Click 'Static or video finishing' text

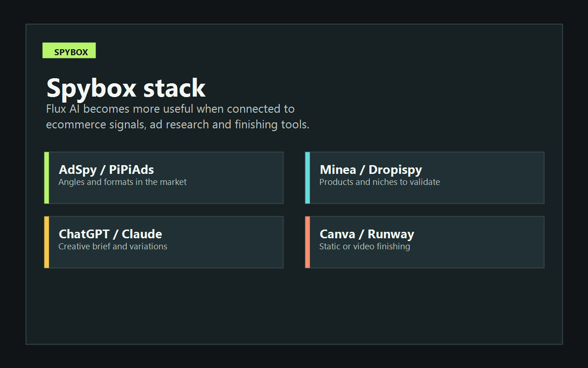[x=365, y=247]
